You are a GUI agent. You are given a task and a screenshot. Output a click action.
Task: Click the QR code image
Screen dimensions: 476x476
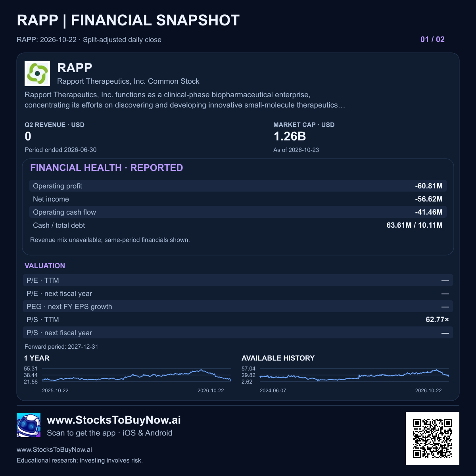tap(432, 438)
